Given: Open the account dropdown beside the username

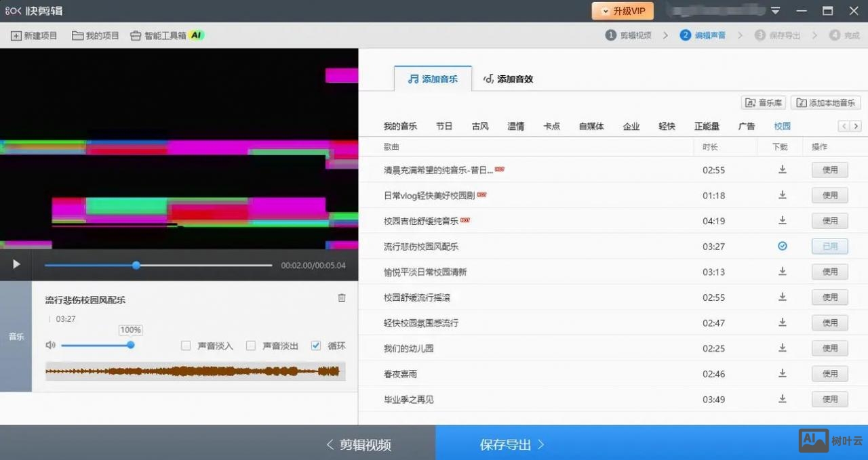Looking at the screenshot, I should pyautogui.click(x=774, y=11).
